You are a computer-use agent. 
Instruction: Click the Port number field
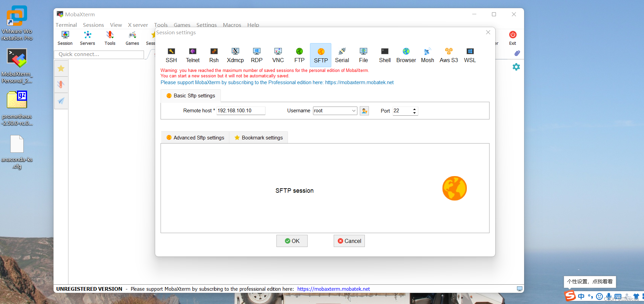[x=402, y=111]
